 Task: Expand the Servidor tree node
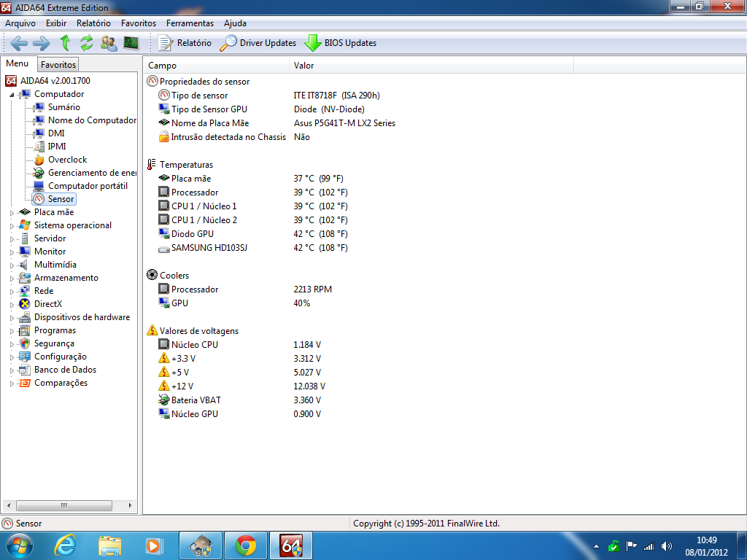click(x=12, y=239)
